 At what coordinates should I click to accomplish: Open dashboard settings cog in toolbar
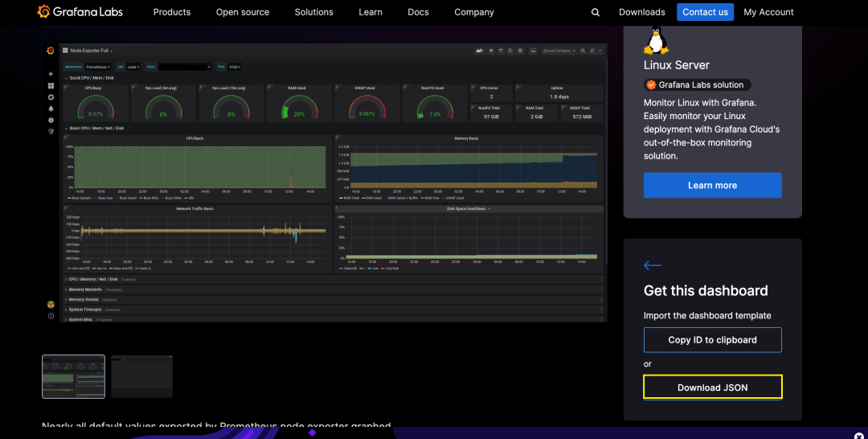(520, 51)
